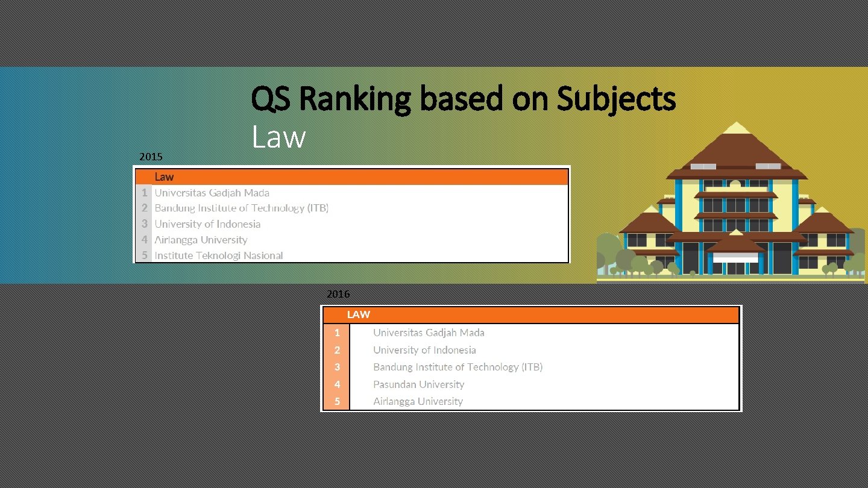Click rank number 1 in the 2015 table

[145, 193]
